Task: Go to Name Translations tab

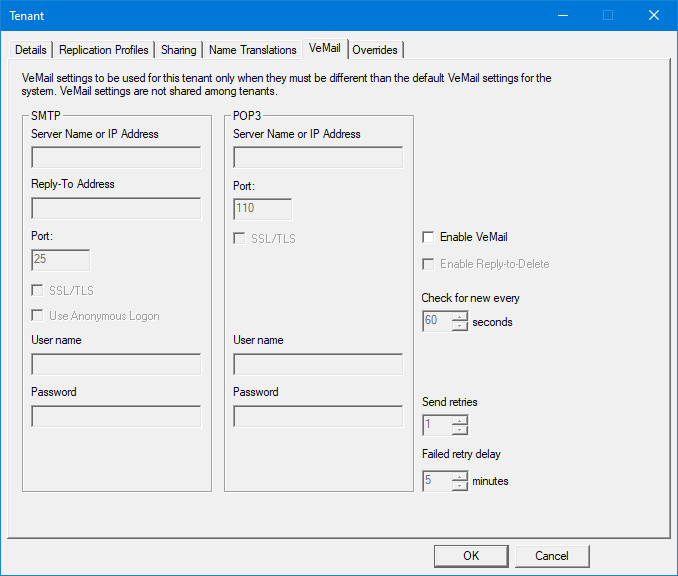Action: point(252,50)
